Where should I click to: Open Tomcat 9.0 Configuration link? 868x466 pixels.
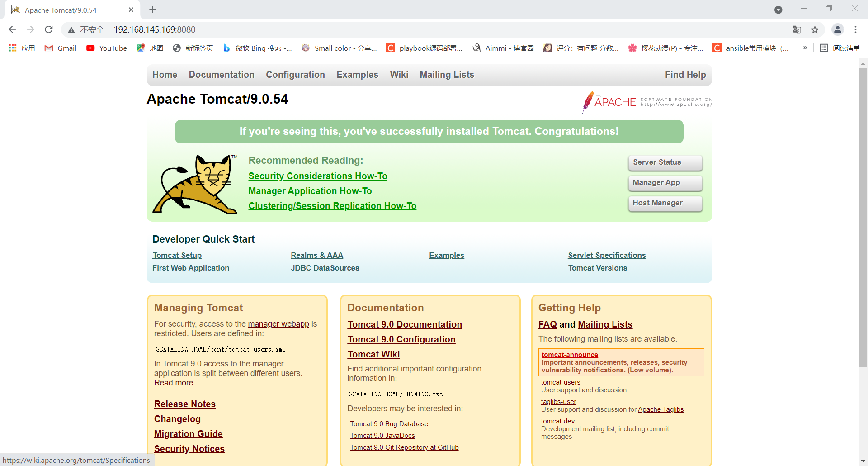point(401,339)
